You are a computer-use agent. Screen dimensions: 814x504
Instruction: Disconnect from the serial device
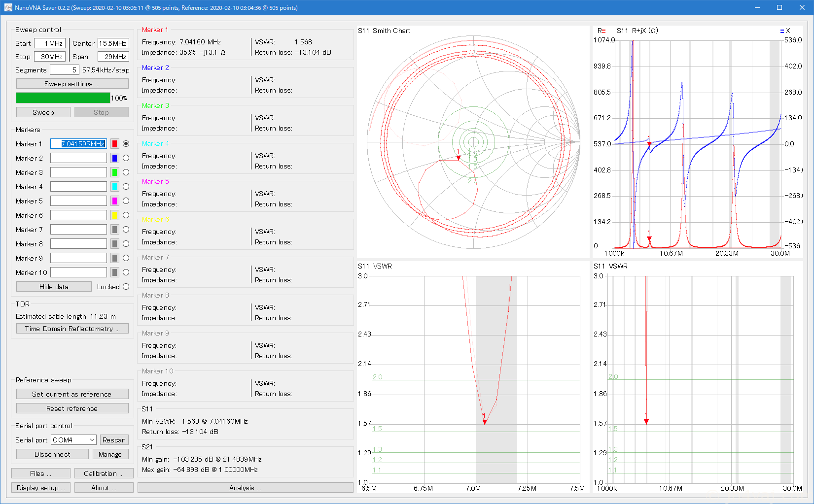(52, 454)
